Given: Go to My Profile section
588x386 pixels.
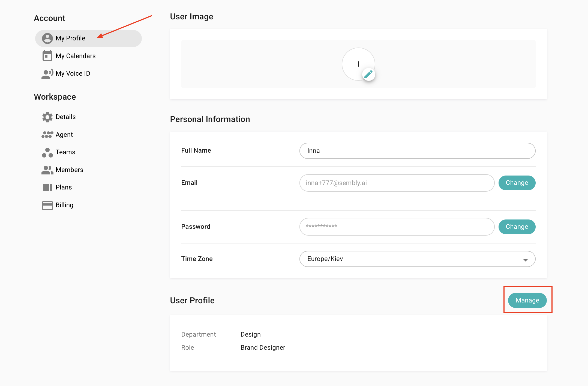Looking at the screenshot, I should tap(70, 38).
